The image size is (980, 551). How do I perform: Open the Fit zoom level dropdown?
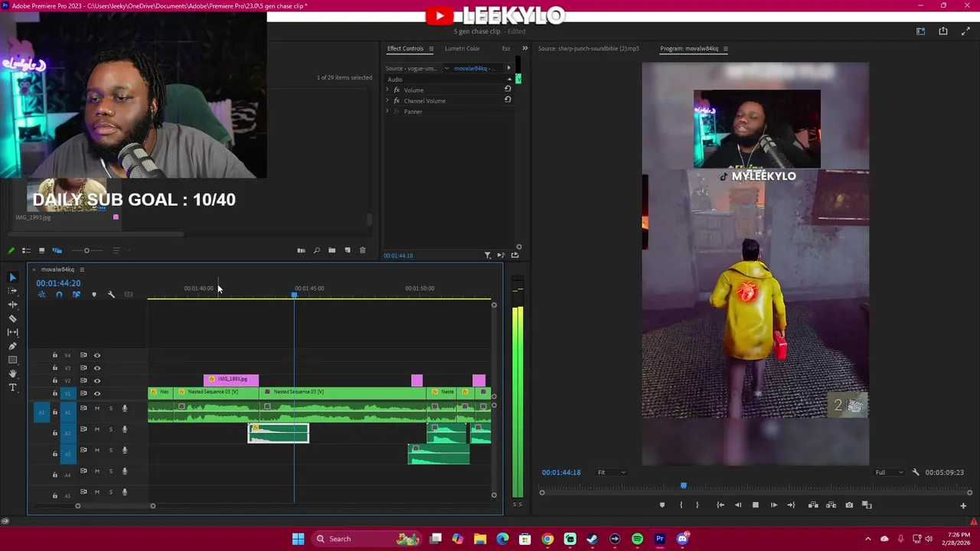(612, 472)
